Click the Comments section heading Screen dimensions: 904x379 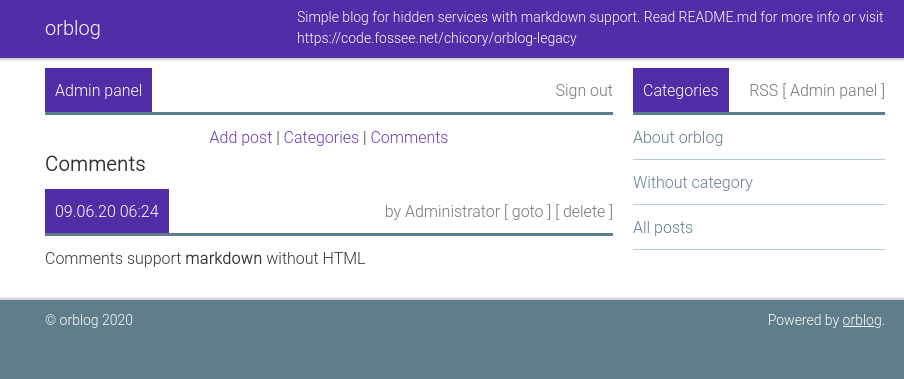(x=95, y=164)
